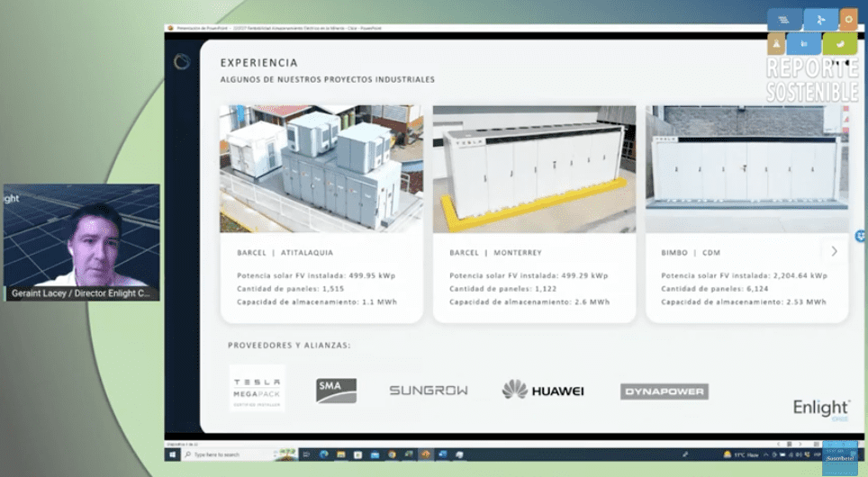This screenshot has width=868, height=477.
Task: Select the Barcel Monterrey project image
Action: click(534, 168)
